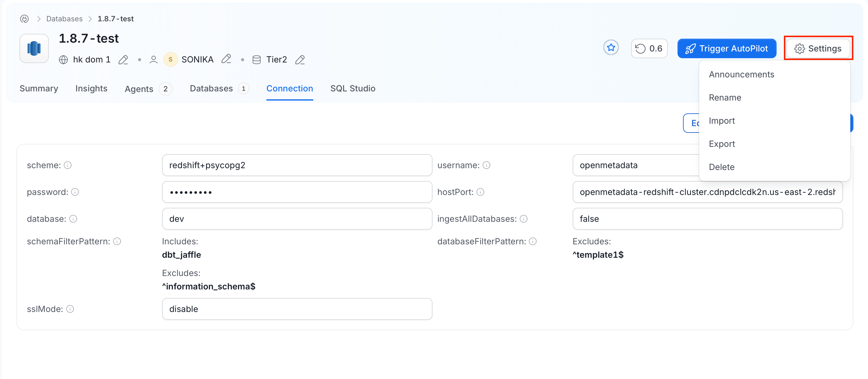Edit the hk dom 1 domain pencil
Viewport: 868px width, 379px height.
click(123, 60)
